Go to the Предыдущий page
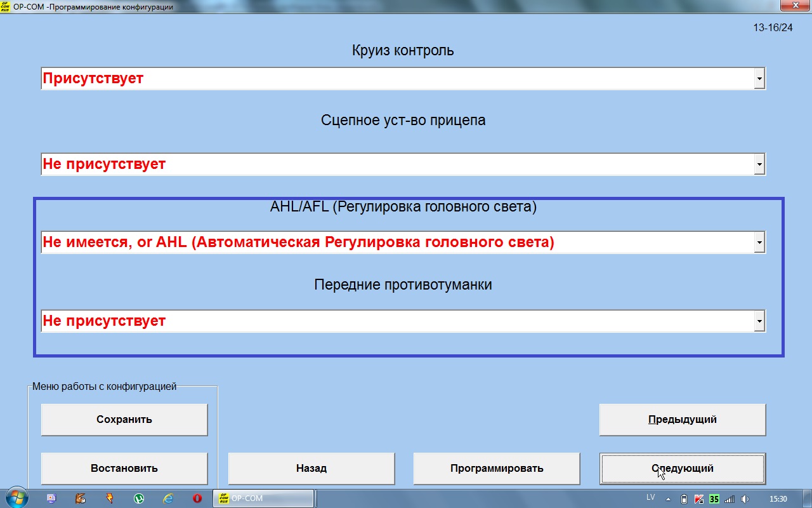The width and height of the screenshot is (812, 508). tap(683, 420)
